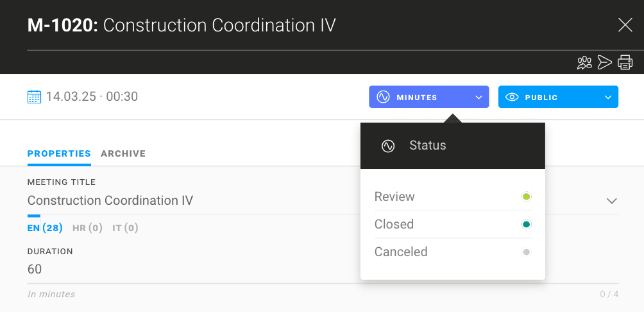Click the calendar icon beside the date
644x312 pixels.
pyautogui.click(x=34, y=97)
